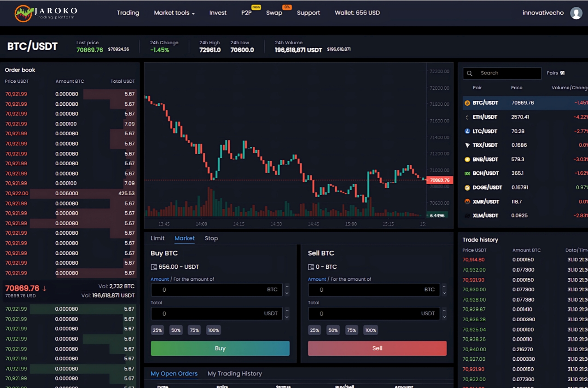Click the Litecoin icon next to LTC/USDT
The height and width of the screenshot is (388, 588).
(467, 131)
